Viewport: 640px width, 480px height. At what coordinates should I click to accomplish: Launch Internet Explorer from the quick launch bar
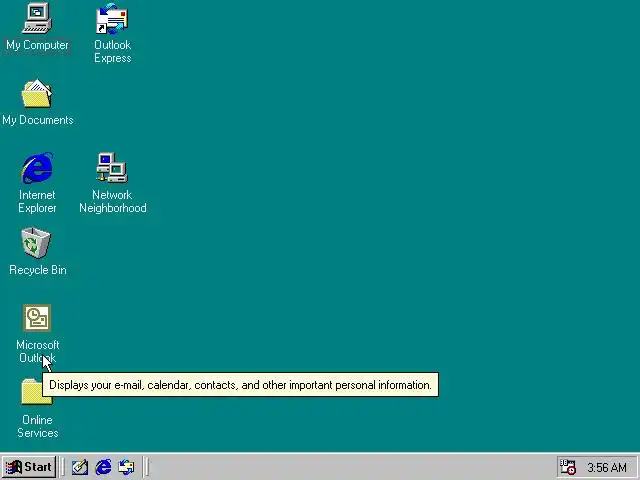pos(103,467)
